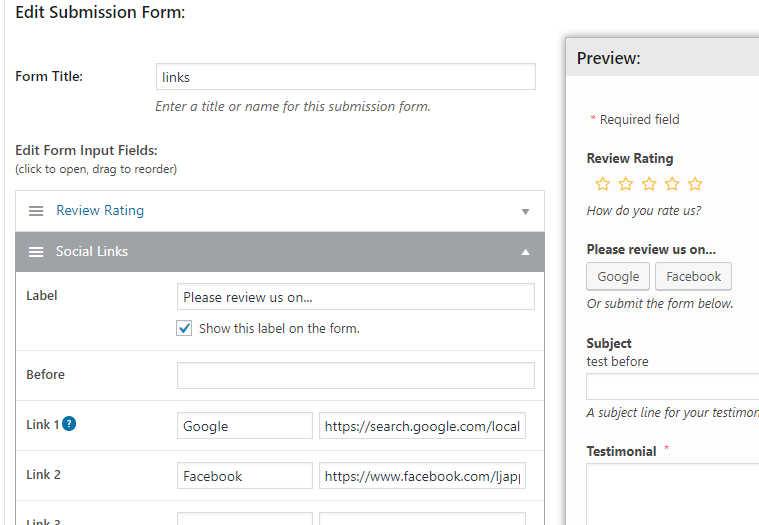
Task: Click the Facebook review button in the preview
Action: pos(693,276)
